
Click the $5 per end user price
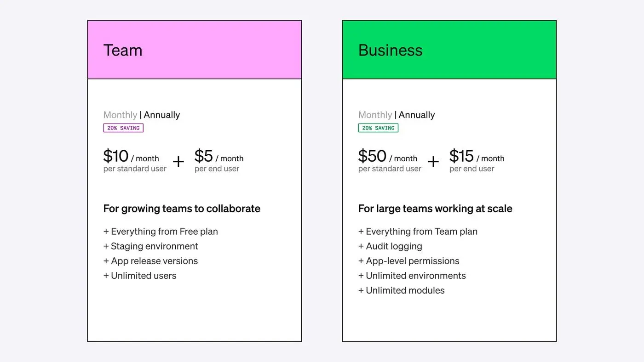[x=204, y=156]
